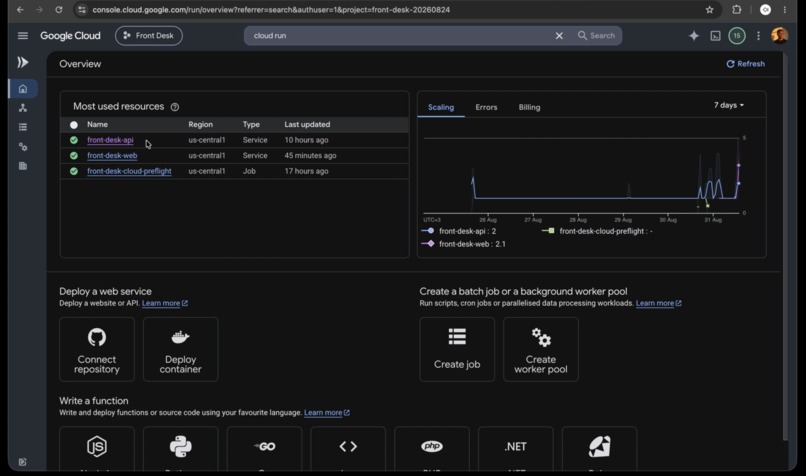Open notifications badge showing 15
The width and height of the screenshot is (806, 476).
(737, 35)
